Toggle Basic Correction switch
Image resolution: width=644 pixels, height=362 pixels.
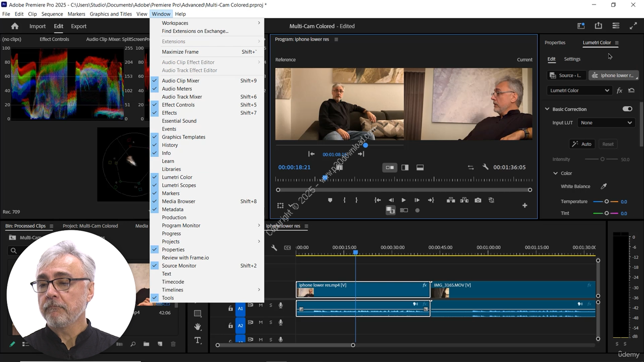click(627, 109)
